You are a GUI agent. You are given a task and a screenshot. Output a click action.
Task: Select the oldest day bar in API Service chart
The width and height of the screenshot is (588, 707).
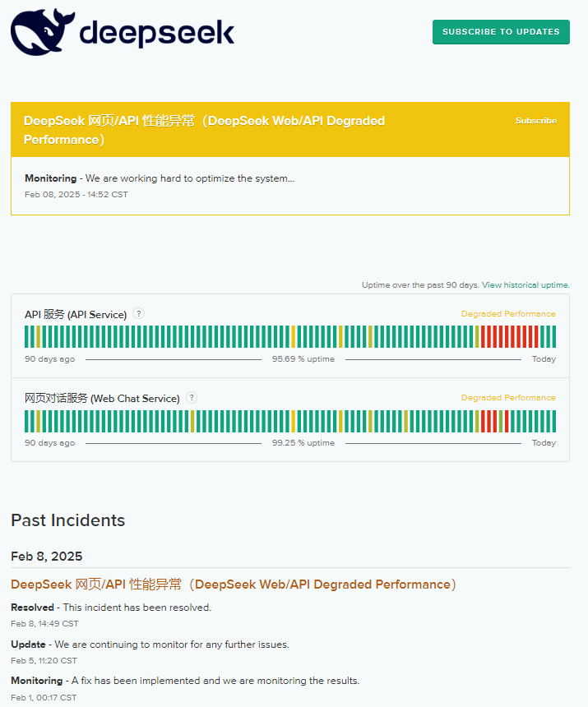26,337
